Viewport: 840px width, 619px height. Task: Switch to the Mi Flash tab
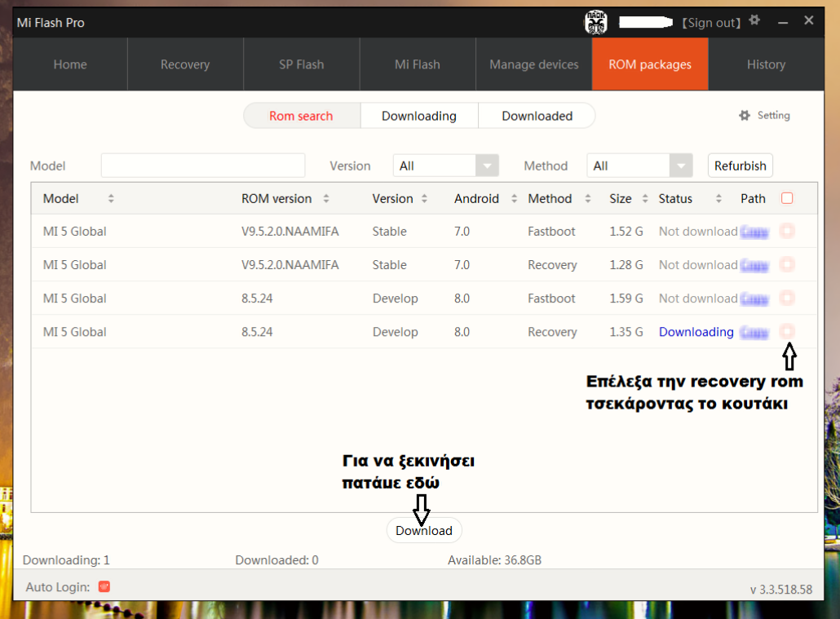(x=417, y=64)
